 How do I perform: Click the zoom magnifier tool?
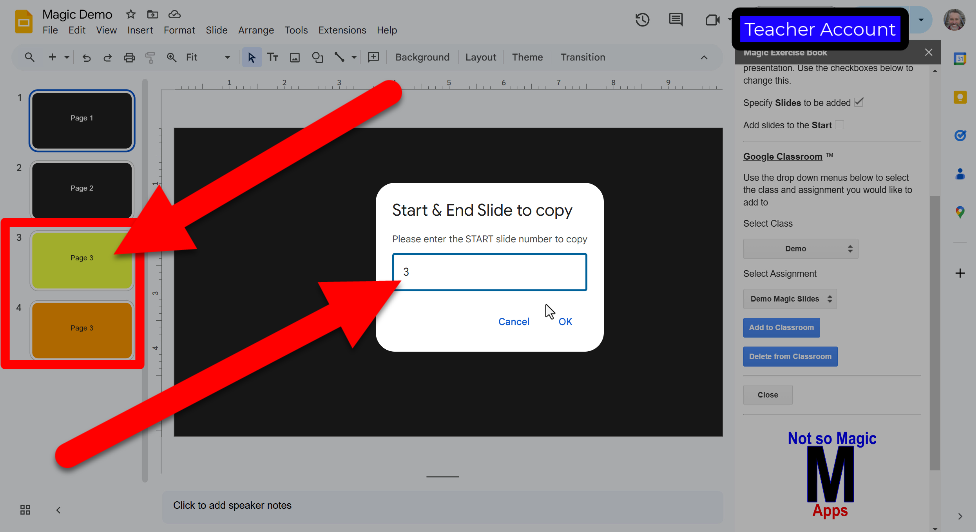171,57
